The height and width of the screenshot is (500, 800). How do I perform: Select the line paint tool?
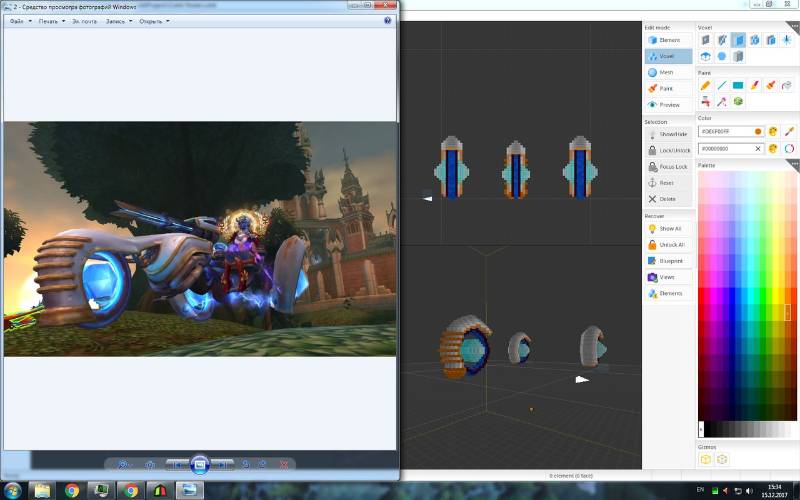722,85
